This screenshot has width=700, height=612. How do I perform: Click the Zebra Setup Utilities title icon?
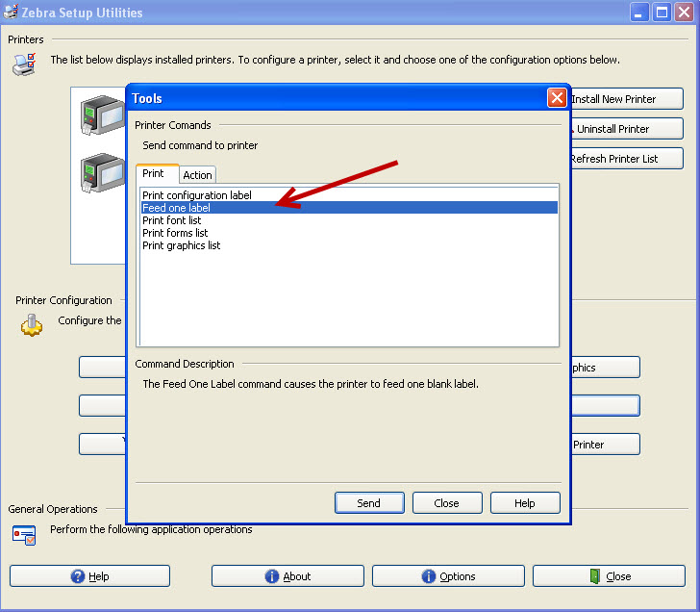12,13
